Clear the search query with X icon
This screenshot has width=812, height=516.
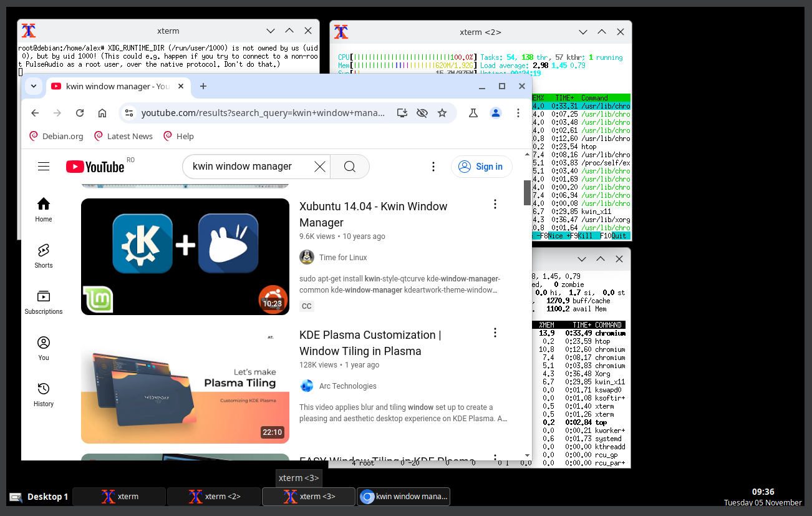point(319,167)
